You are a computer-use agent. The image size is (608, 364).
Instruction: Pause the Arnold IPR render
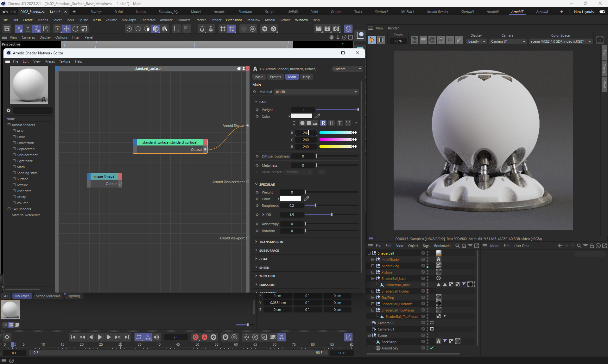click(x=381, y=40)
